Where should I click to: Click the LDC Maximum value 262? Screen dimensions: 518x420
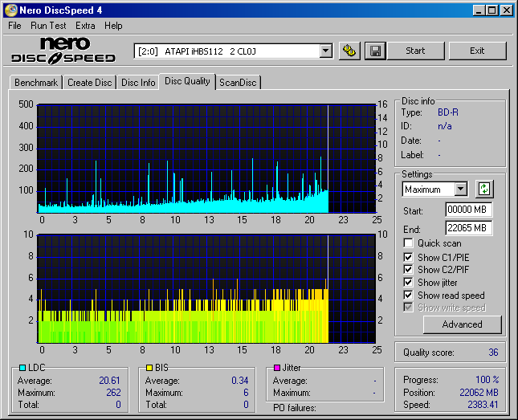pyautogui.click(x=113, y=393)
